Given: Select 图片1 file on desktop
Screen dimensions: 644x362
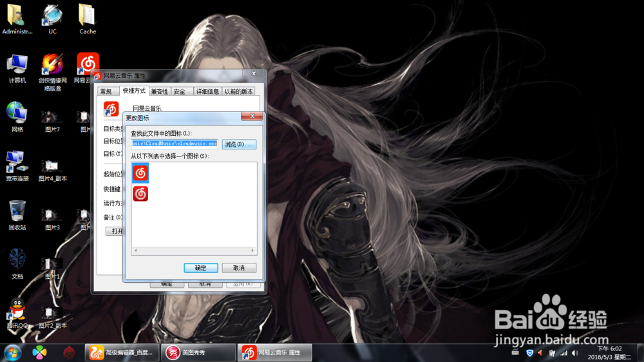Looking at the screenshot, I should (x=53, y=269).
